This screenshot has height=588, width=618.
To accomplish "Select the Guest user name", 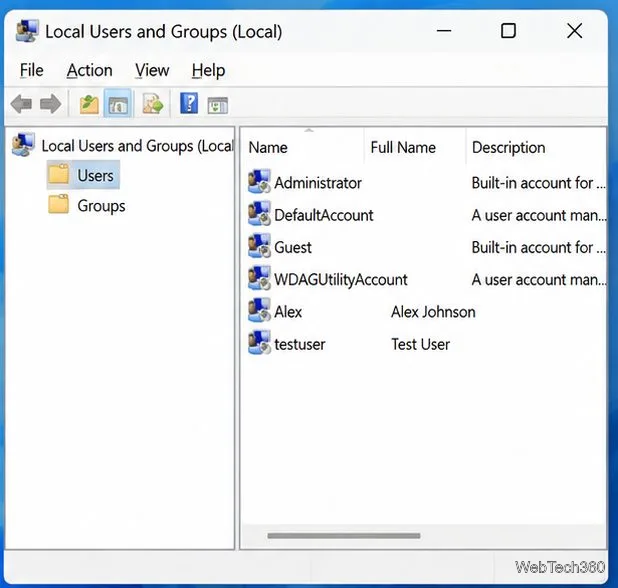I will 293,247.
